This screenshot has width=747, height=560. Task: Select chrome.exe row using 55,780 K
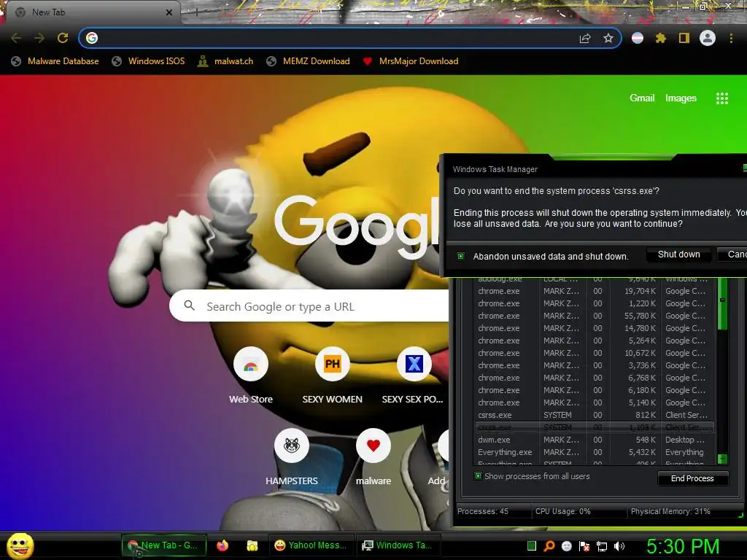[594, 316]
